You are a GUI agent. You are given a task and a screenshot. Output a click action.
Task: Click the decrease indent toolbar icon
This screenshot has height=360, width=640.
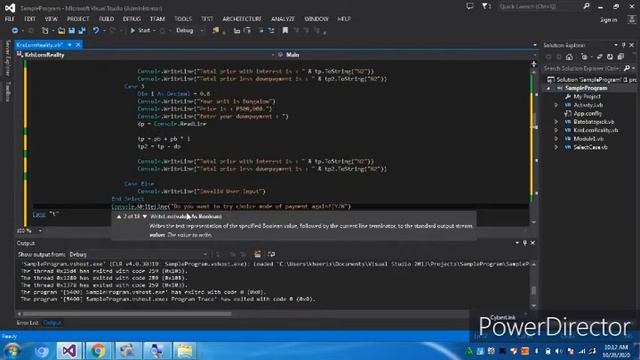click(x=237, y=31)
